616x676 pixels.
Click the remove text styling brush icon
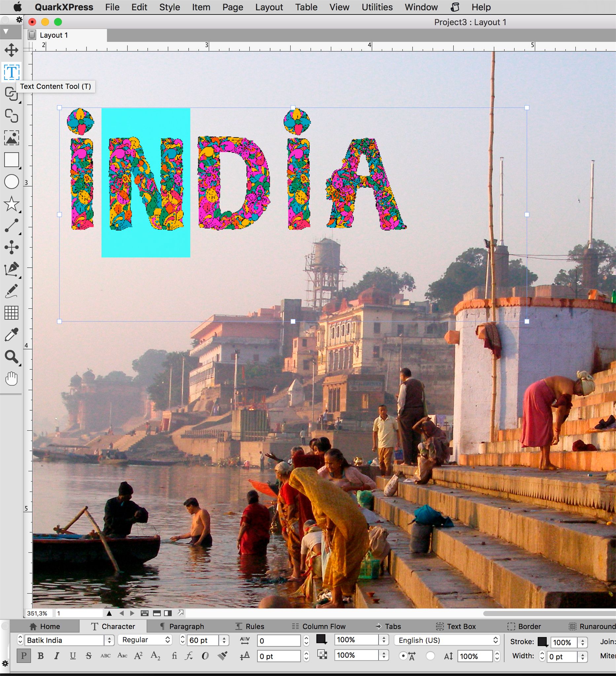[x=222, y=656]
